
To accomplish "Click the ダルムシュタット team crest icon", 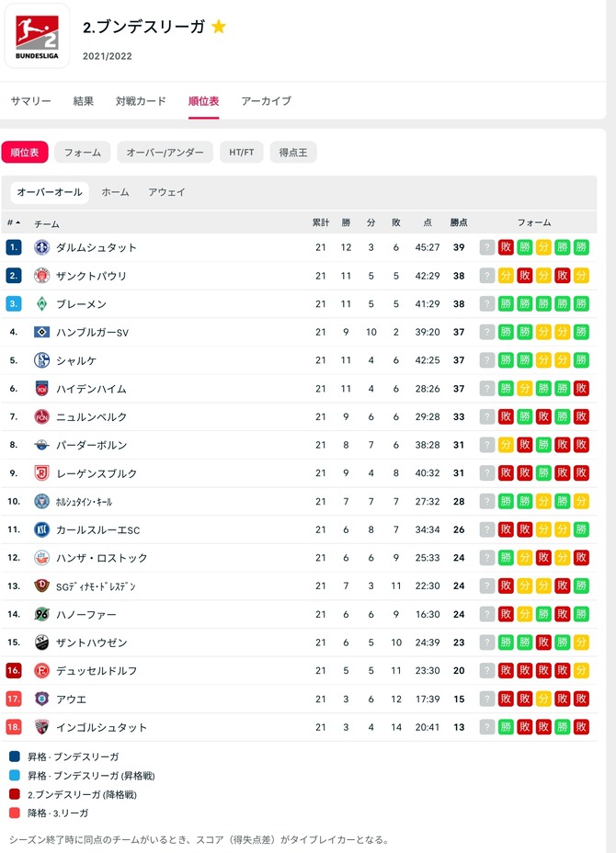I will [42, 247].
